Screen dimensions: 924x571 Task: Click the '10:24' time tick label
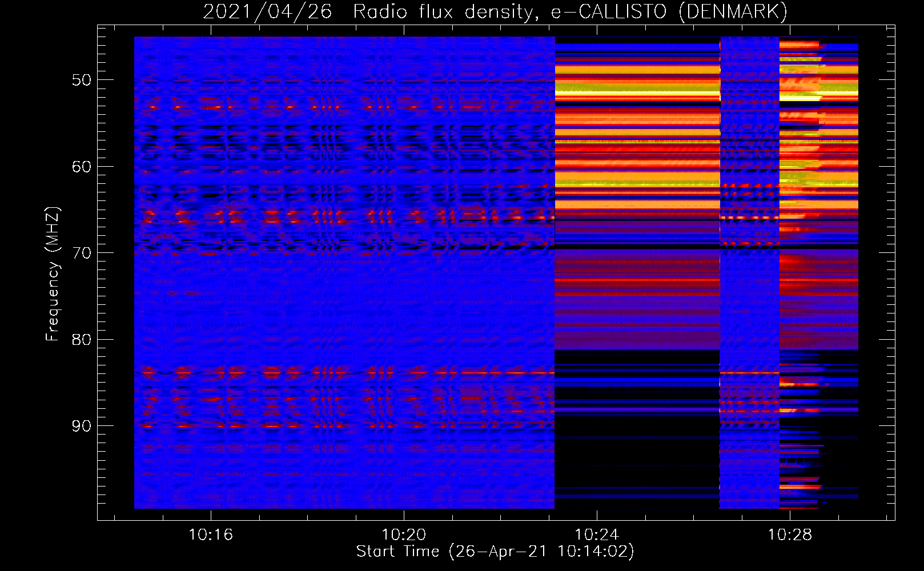(597, 535)
